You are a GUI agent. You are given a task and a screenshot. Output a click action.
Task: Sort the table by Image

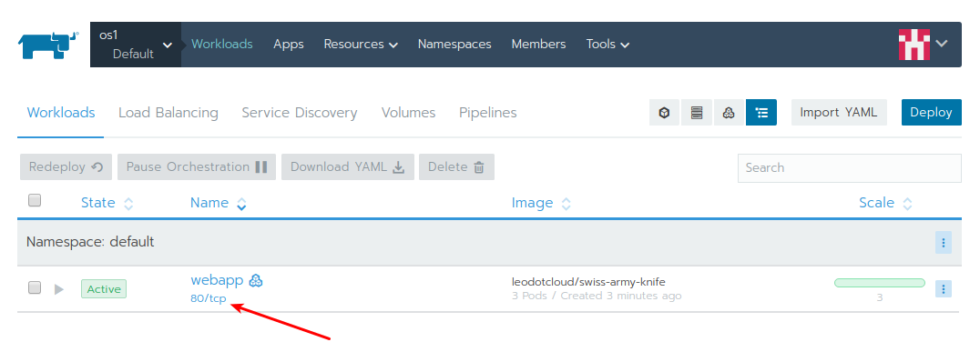pos(541,203)
